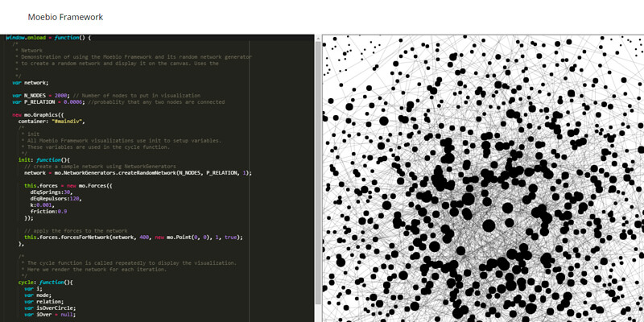
Task: Click the 'var network;' code line
Action: (x=31, y=83)
